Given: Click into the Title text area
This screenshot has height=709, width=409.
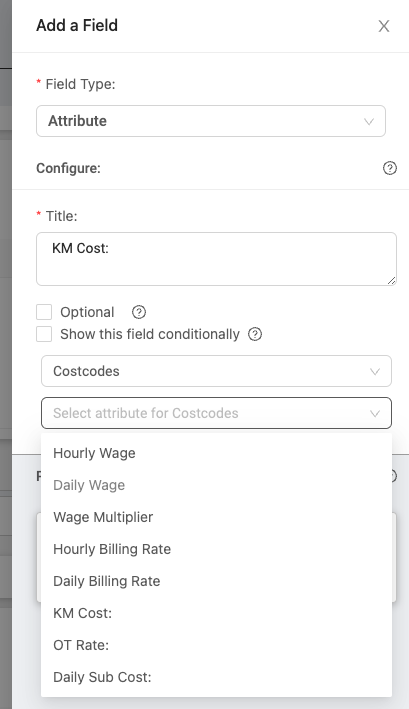Looking at the screenshot, I should (x=216, y=259).
